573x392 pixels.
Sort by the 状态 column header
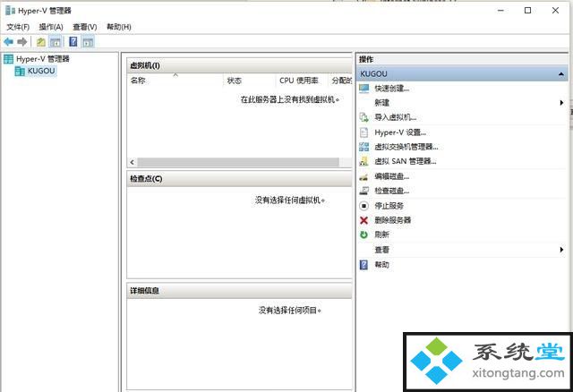(249, 81)
